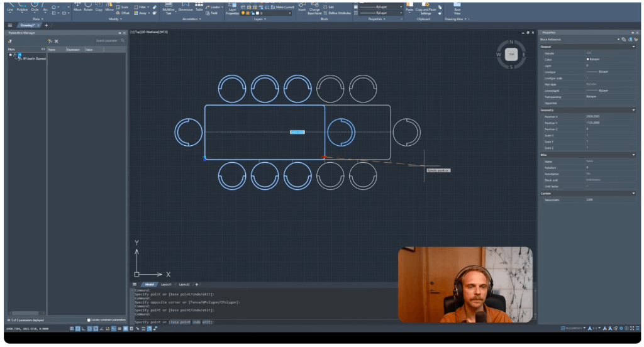This screenshot has height=347, width=644.
Task: Choose the Undo option in command line
Action: click(197, 322)
